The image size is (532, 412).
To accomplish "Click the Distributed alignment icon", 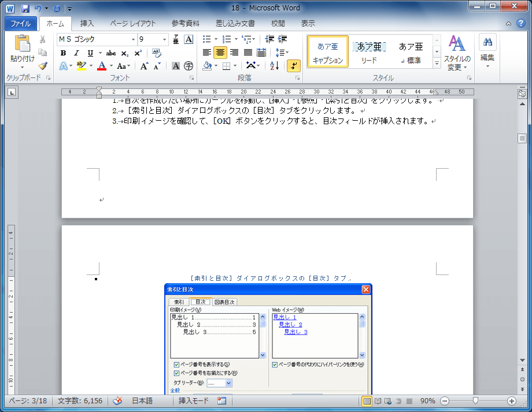I will (261, 53).
